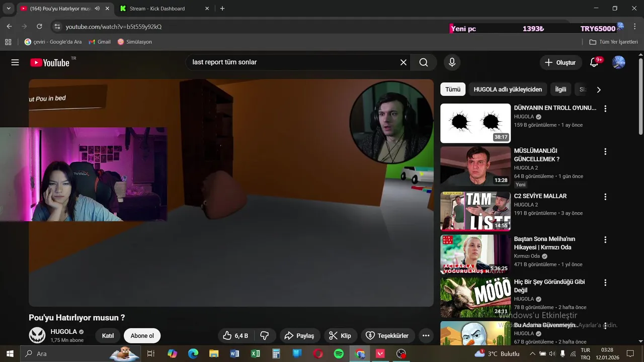The height and width of the screenshot is (362, 644).
Task: Open the YouTube guide hamburger menu
Action: (15, 62)
